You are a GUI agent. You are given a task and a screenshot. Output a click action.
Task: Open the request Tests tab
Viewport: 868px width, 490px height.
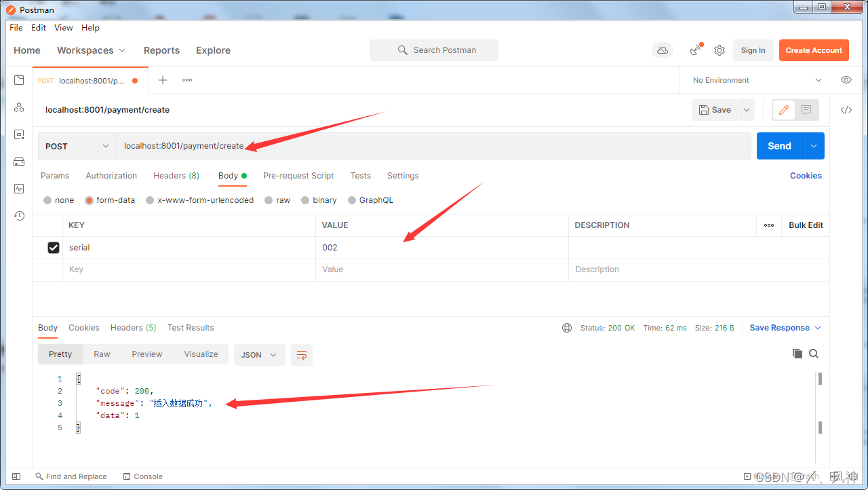pyautogui.click(x=361, y=176)
